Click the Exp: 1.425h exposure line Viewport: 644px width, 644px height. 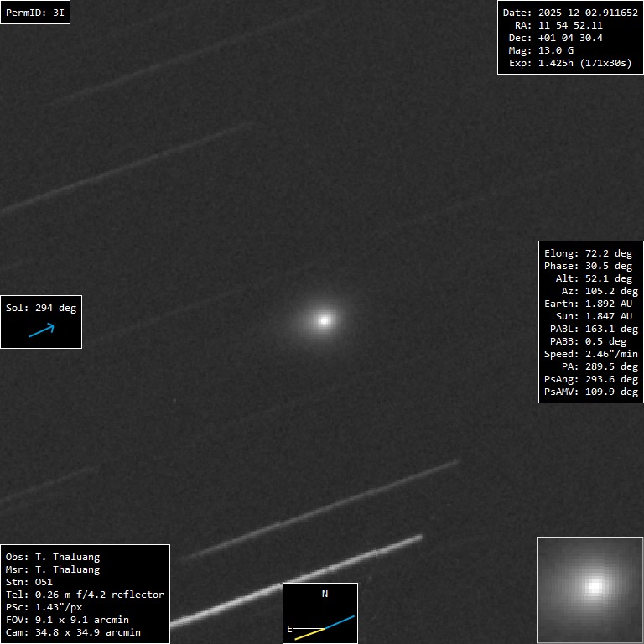tap(570, 63)
